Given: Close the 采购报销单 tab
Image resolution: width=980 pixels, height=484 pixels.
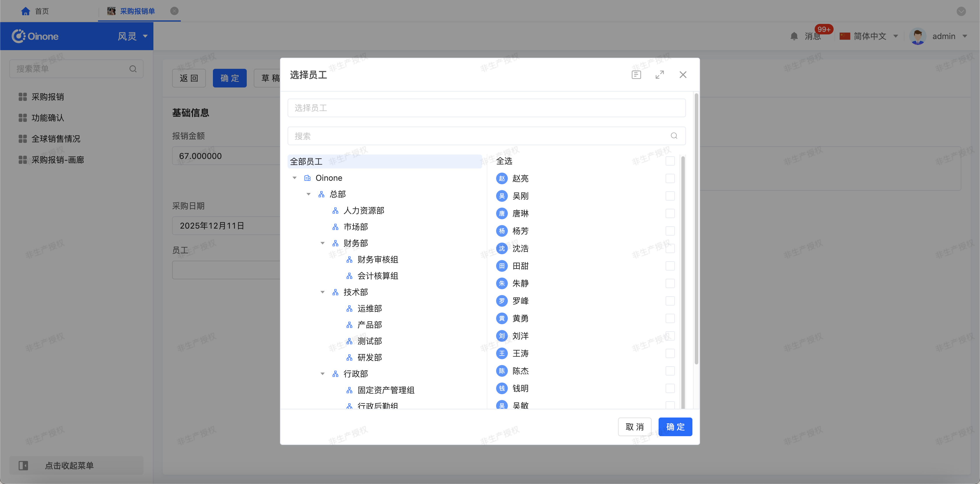Looking at the screenshot, I should (174, 11).
